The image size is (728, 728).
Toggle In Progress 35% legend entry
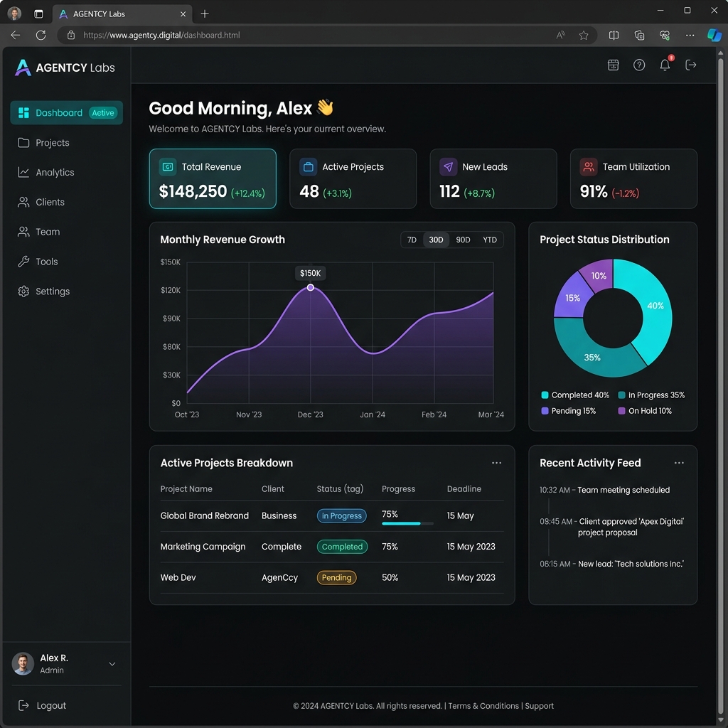click(x=651, y=395)
